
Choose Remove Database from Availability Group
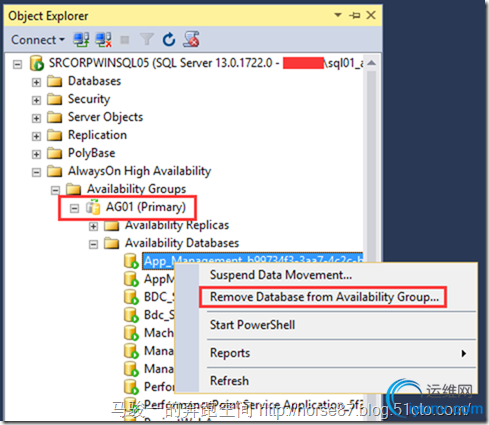coord(323,297)
